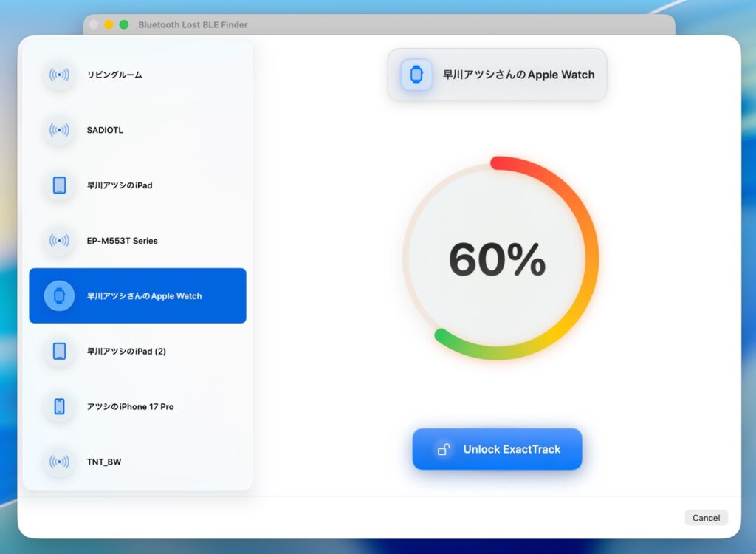Viewport: 756px width, 554px height.
Task: Click the Apple Watch icon in header badge
Action: point(416,75)
